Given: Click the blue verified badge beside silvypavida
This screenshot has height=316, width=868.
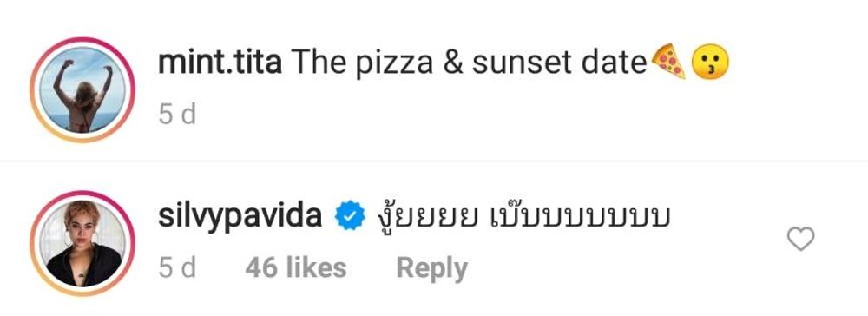Looking at the screenshot, I should 351,217.
